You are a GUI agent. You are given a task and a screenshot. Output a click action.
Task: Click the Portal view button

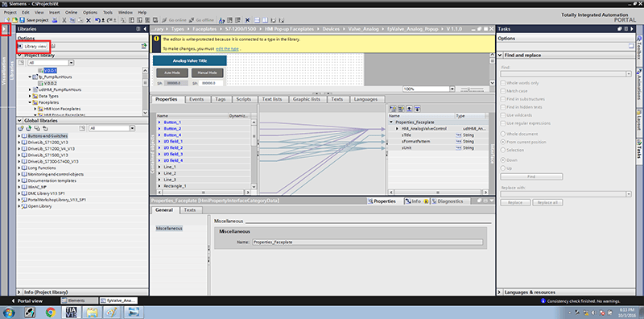click(x=27, y=301)
